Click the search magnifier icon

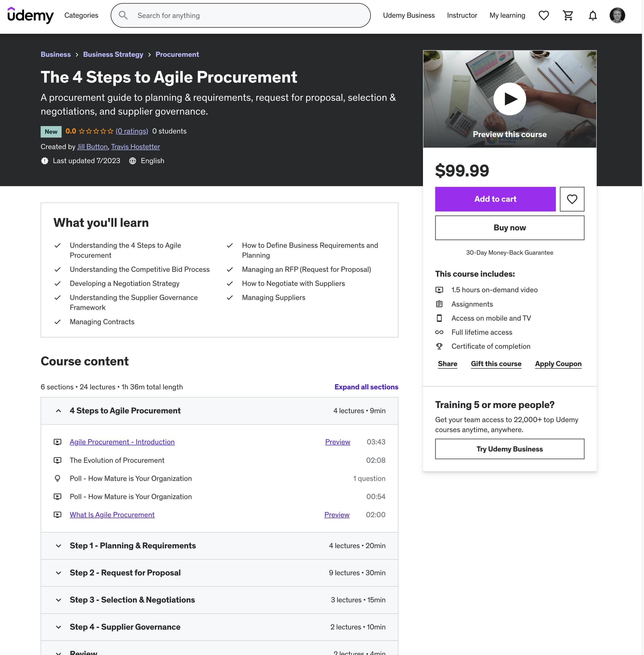[123, 15]
